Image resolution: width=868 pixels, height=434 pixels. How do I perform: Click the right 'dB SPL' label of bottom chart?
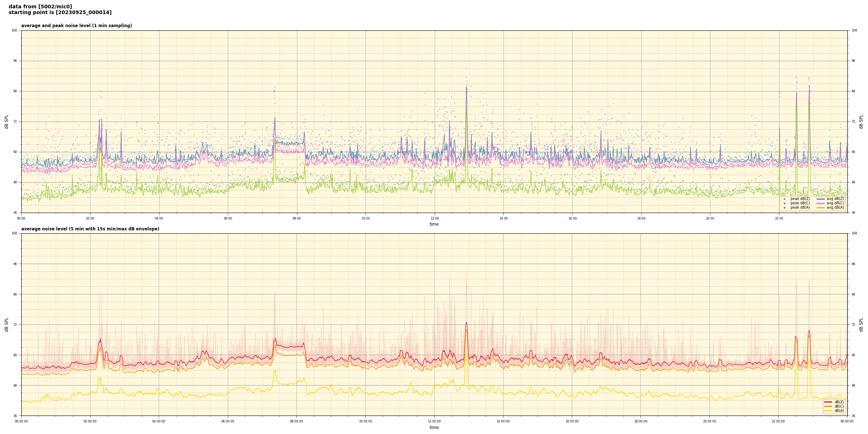(861, 324)
